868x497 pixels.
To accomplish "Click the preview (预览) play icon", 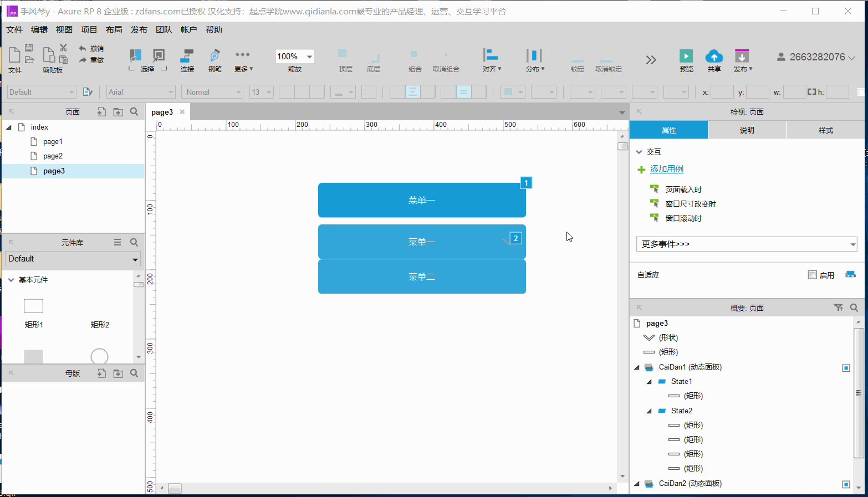I will (x=686, y=56).
